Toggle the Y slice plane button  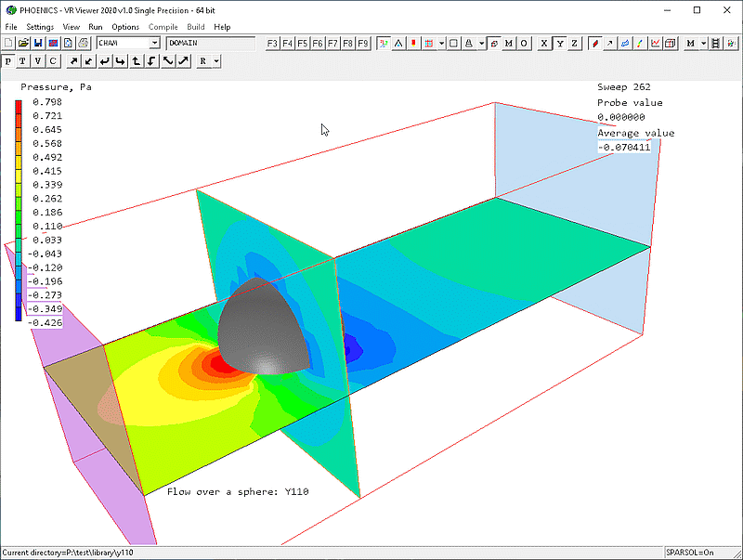[x=560, y=44]
